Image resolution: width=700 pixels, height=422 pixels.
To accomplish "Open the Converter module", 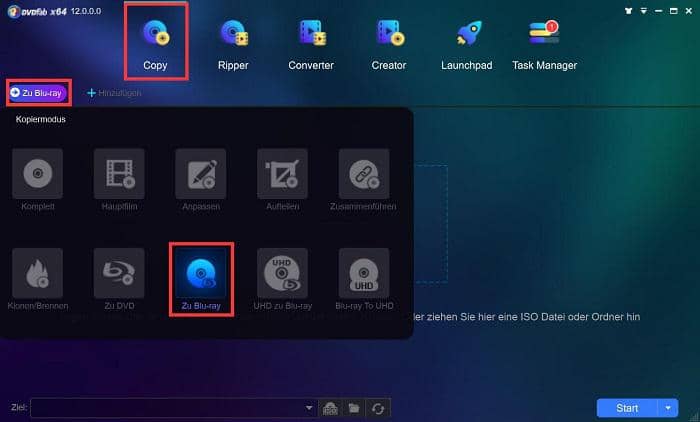I will click(311, 45).
